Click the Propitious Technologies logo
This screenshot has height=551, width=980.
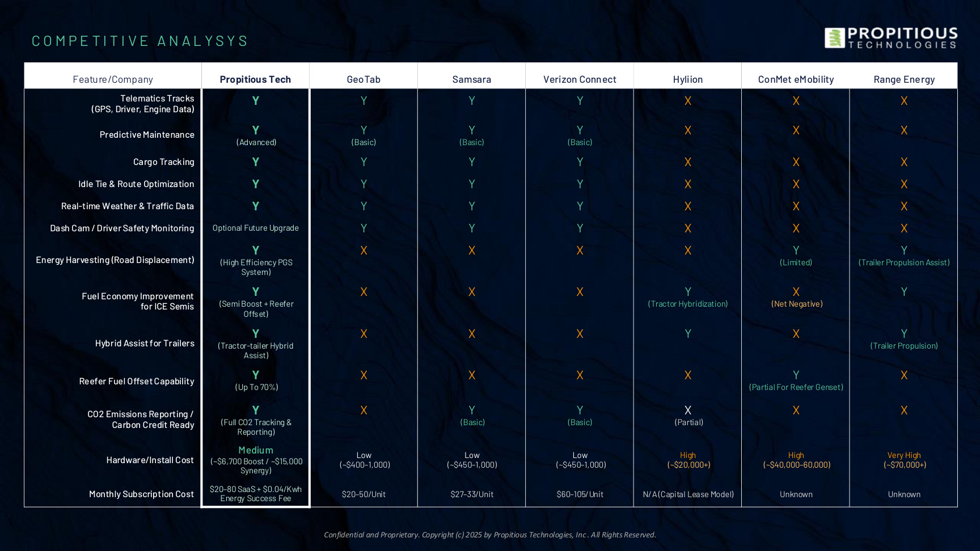891,38
